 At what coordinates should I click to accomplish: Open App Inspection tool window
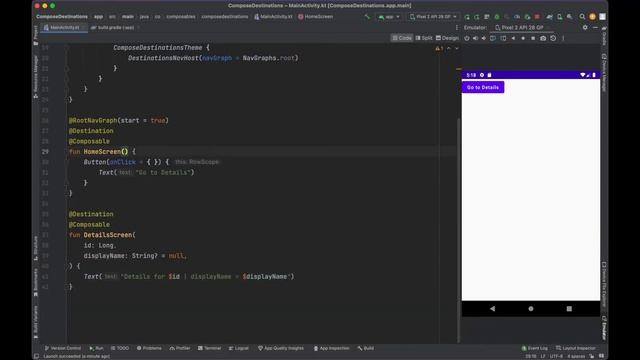(331, 348)
